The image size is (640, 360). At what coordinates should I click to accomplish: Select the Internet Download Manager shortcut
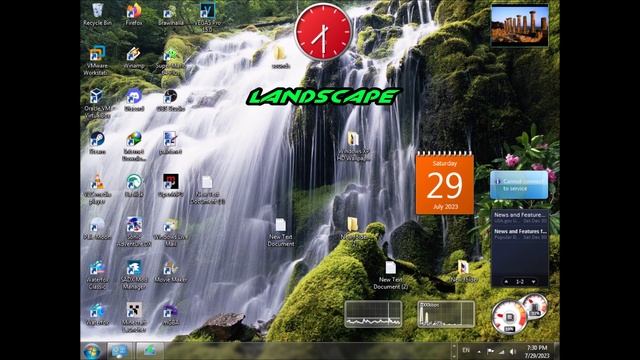(x=134, y=146)
